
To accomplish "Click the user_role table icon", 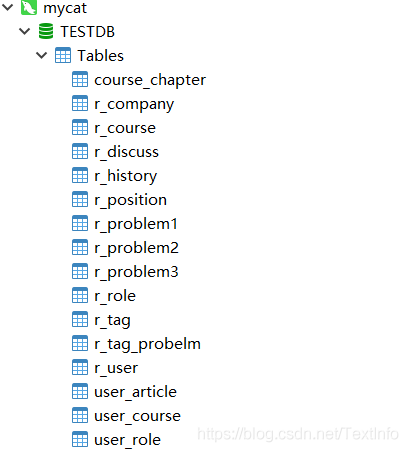I will pyautogui.click(x=80, y=439).
